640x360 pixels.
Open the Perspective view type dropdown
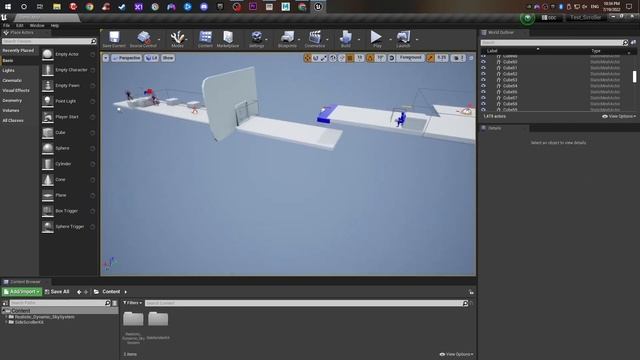click(x=127, y=58)
